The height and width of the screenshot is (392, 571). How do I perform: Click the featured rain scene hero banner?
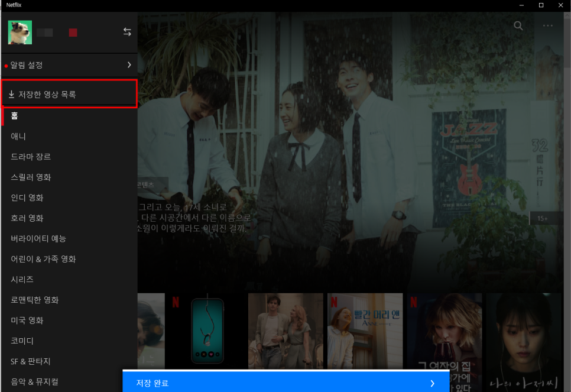pos(349,151)
